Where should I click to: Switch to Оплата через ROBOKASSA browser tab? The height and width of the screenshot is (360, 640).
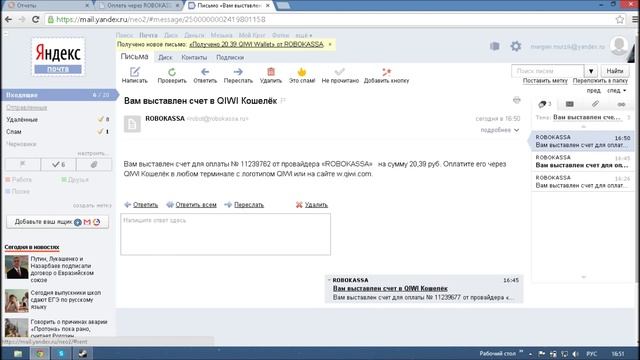point(139,5)
